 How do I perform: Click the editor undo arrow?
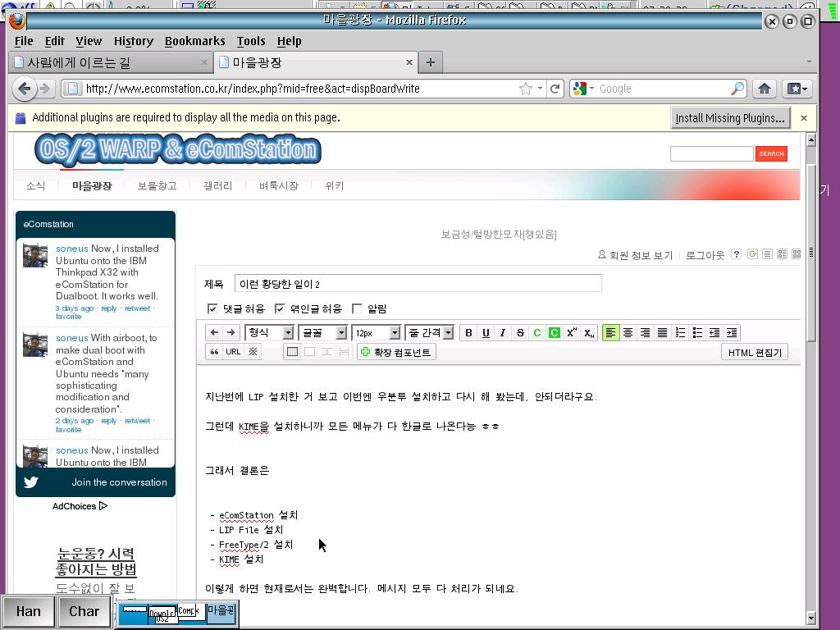[x=214, y=333]
